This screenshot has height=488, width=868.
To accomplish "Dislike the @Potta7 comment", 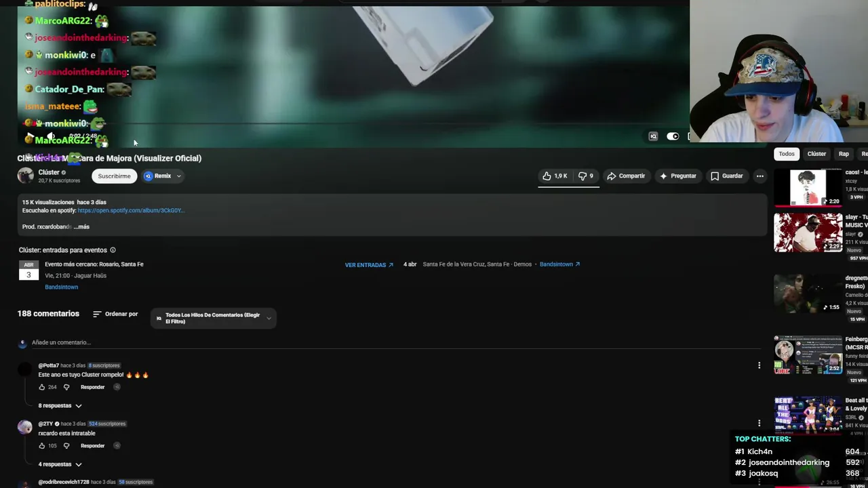I will pyautogui.click(x=66, y=388).
